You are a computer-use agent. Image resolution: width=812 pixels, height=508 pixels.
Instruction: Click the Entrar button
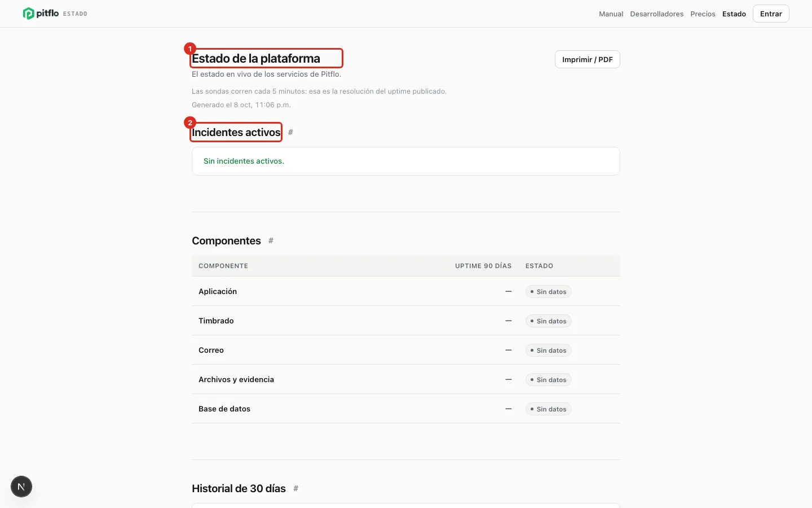coord(771,14)
